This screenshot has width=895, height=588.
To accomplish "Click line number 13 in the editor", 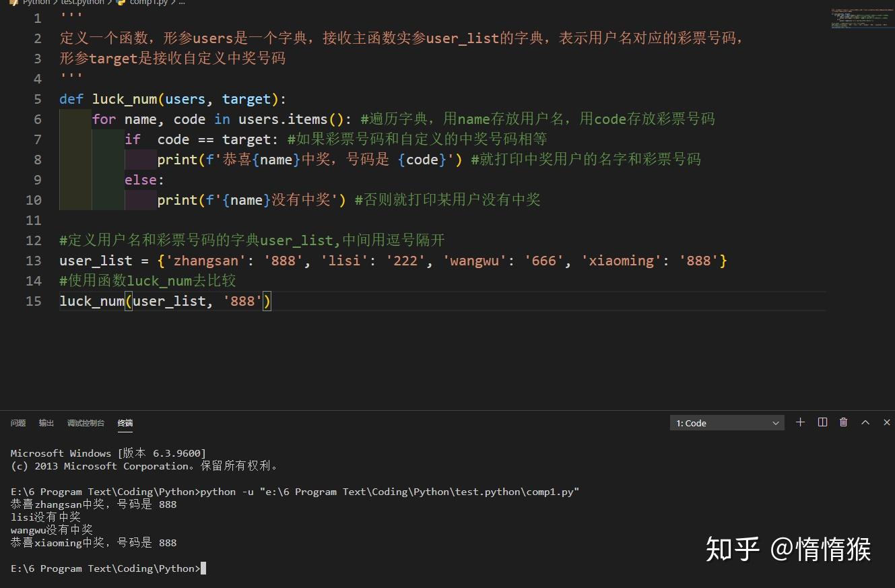I will click(x=34, y=261).
